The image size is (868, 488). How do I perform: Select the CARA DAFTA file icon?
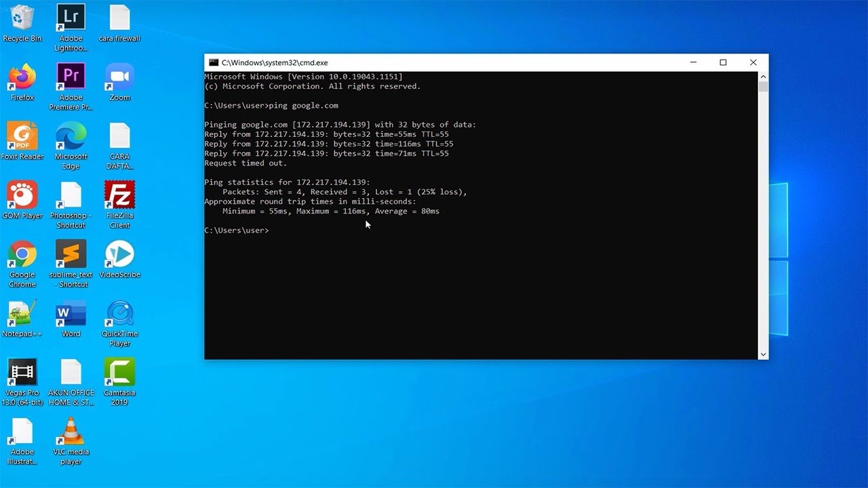click(x=119, y=146)
